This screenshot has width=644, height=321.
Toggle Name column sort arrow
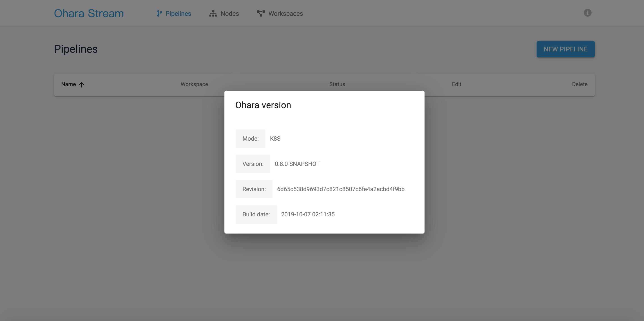[x=82, y=85]
